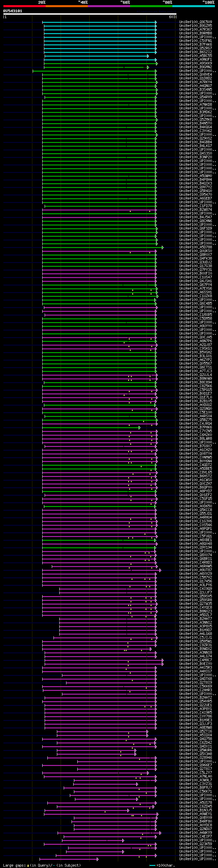Select hit label UniRef100_C2AHR3
Viewport: 218px width, 868px height.
(x=196, y=690)
